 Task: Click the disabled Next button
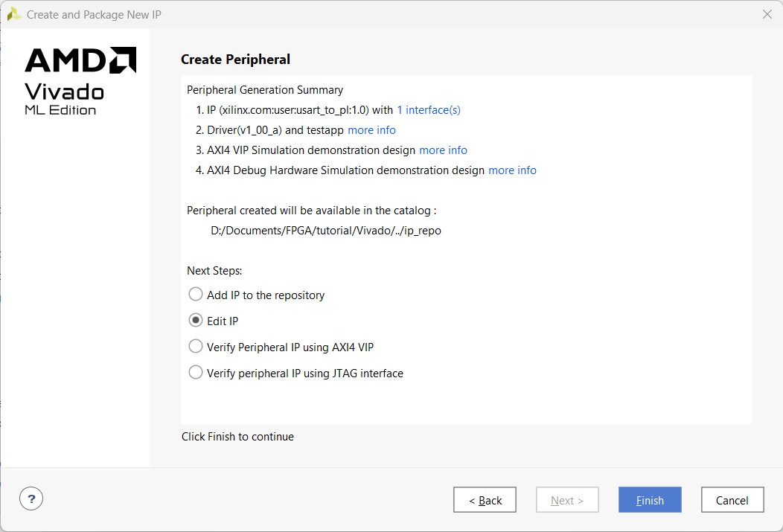click(x=567, y=500)
